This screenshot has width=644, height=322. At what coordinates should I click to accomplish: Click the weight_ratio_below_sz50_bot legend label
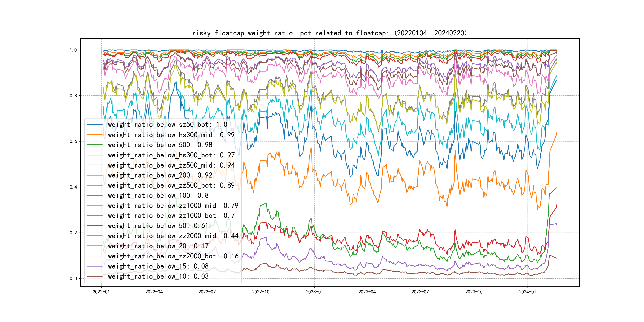168,124
